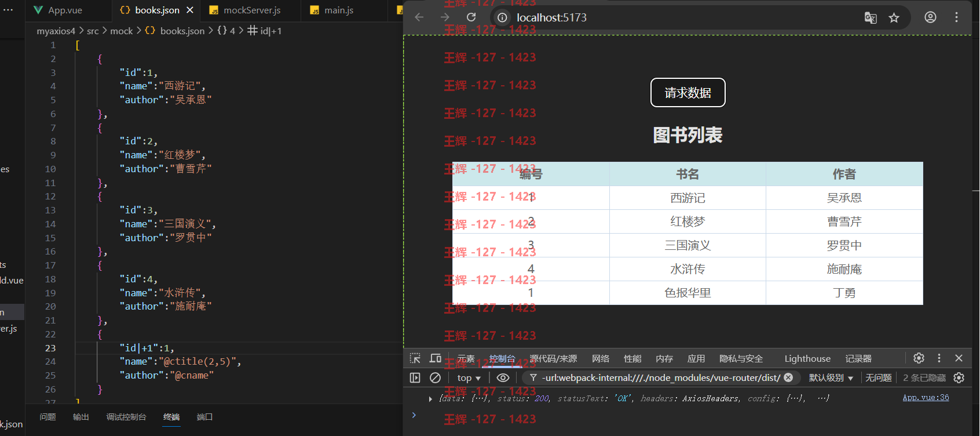The image size is (980, 436).
Task: Open the 问题 panel tab
Action: click(47, 417)
